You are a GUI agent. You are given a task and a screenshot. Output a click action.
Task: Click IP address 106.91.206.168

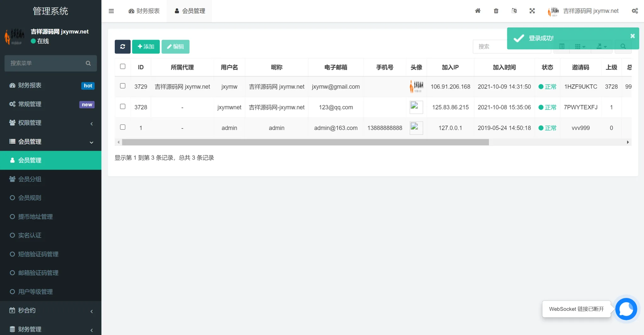450,87
